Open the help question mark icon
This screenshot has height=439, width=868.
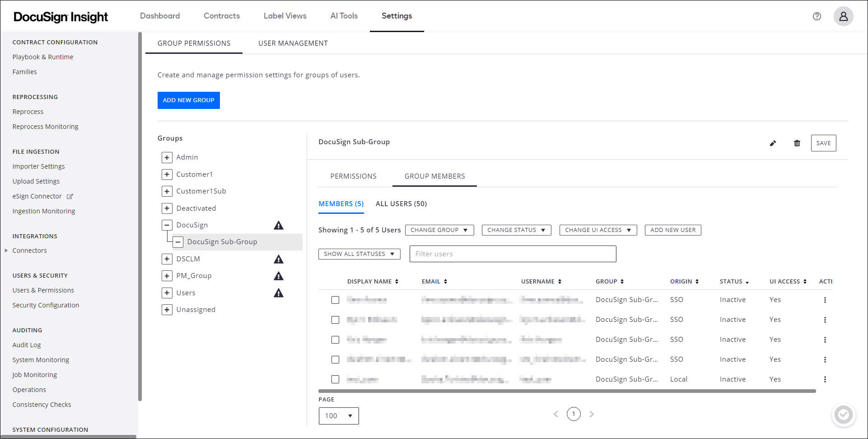(817, 16)
